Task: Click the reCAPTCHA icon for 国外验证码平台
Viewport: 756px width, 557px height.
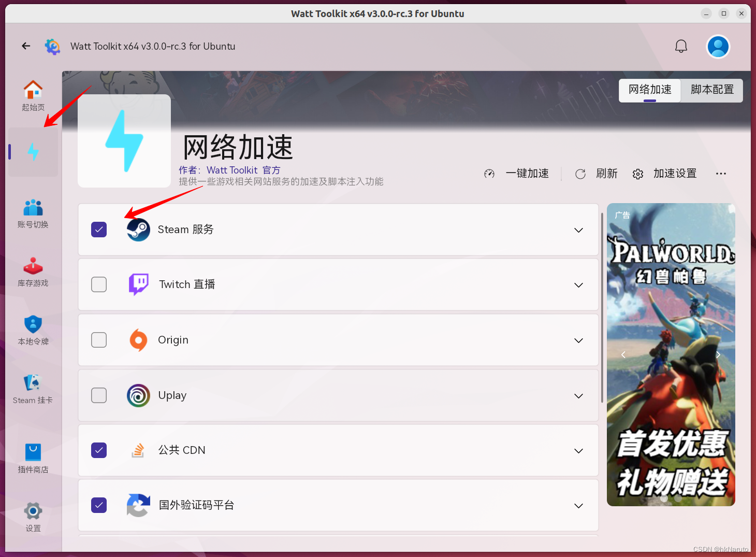Action: (x=138, y=505)
